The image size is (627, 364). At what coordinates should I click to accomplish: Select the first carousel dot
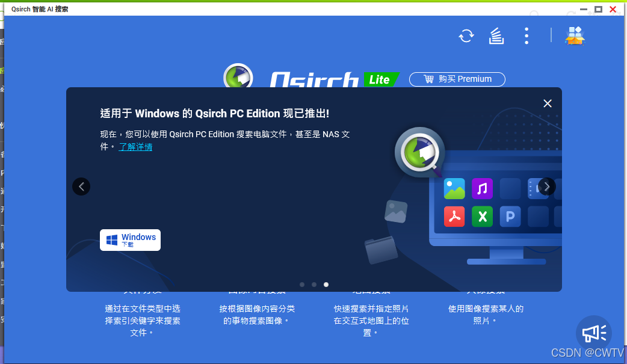302,285
